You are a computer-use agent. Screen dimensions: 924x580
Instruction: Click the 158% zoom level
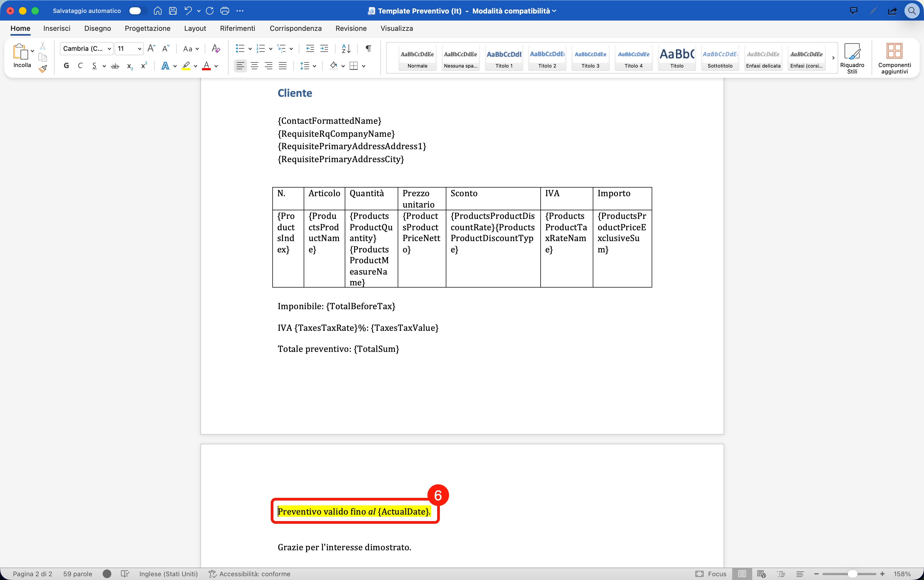coord(902,574)
